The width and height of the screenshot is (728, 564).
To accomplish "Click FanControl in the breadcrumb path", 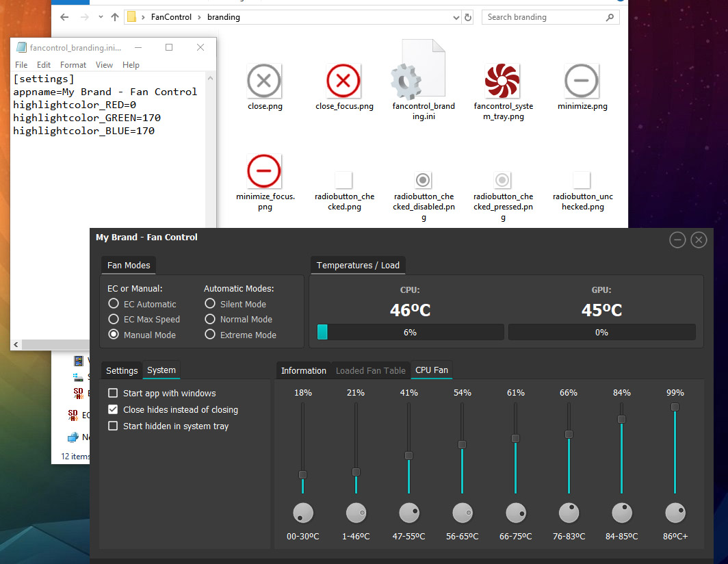I will 171,17.
